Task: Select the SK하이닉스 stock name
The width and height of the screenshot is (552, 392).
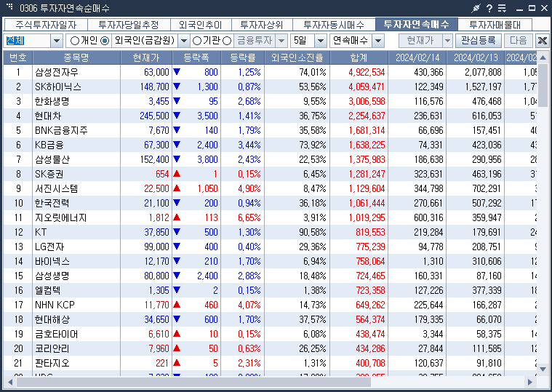Action: point(58,87)
